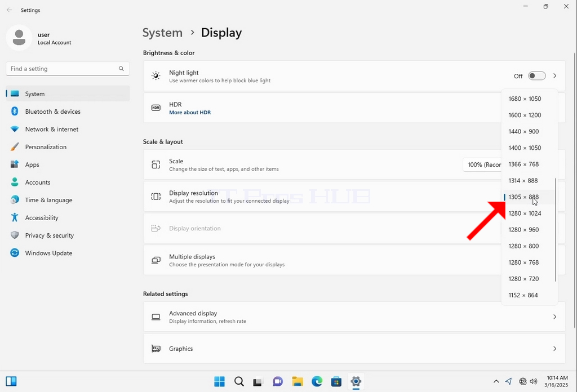Select 1280 × 720 resolution

click(530, 279)
